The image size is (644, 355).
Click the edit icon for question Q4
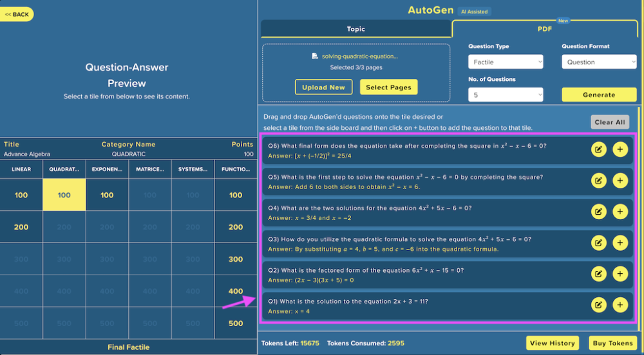[x=598, y=212]
